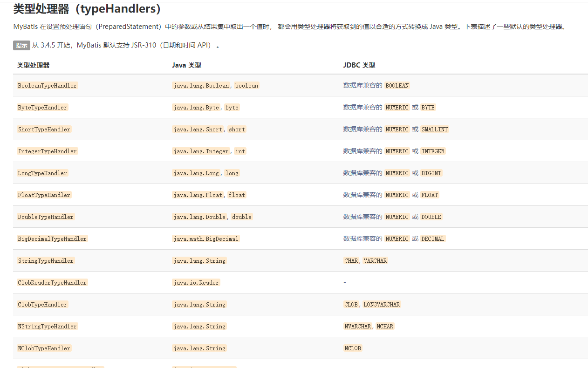588x368 pixels.
Task: Click the FLOAT JDBC type tag
Action: click(x=430, y=195)
